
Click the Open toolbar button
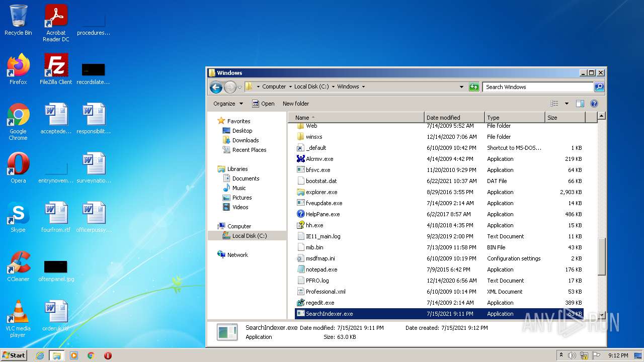click(x=263, y=104)
